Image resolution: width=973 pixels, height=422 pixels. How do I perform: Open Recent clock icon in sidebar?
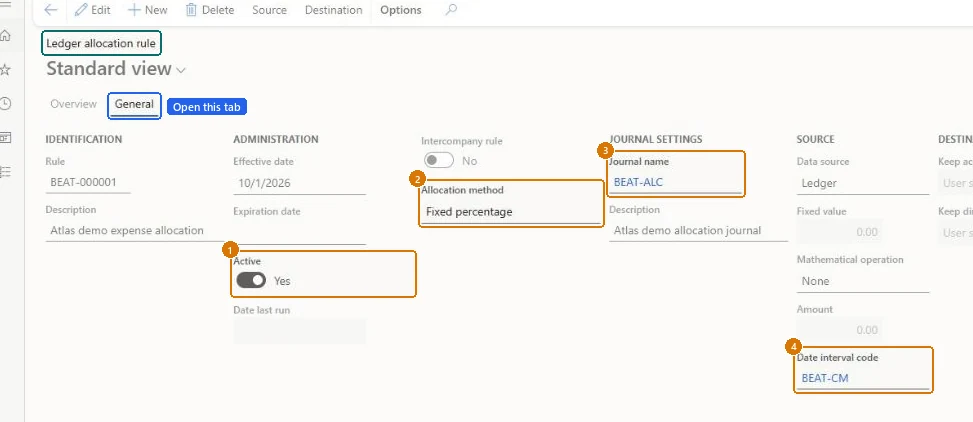click(6, 104)
